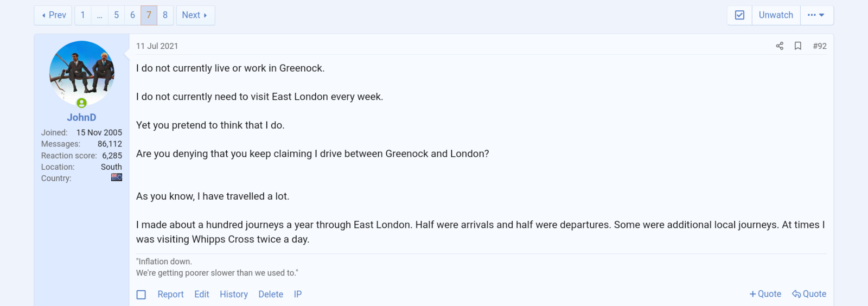The width and height of the screenshot is (868, 306).
Task: Add post to multi-quote with +Quote
Action: click(x=765, y=294)
